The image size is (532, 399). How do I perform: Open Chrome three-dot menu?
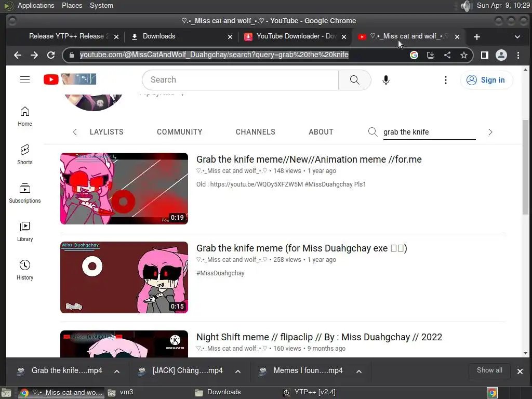click(518, 55)
